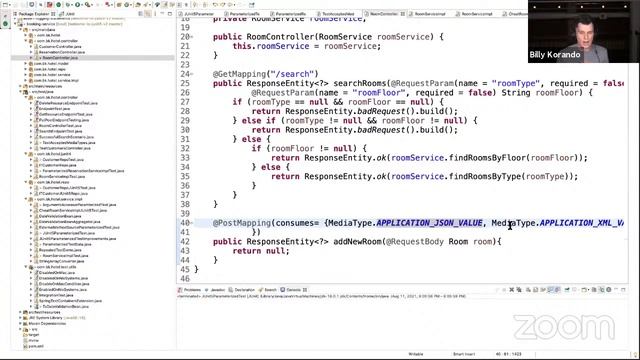The height and width of the screenshot is (360, 640).
Task: Select src/test/resources folder
Action: click(44, 312)
